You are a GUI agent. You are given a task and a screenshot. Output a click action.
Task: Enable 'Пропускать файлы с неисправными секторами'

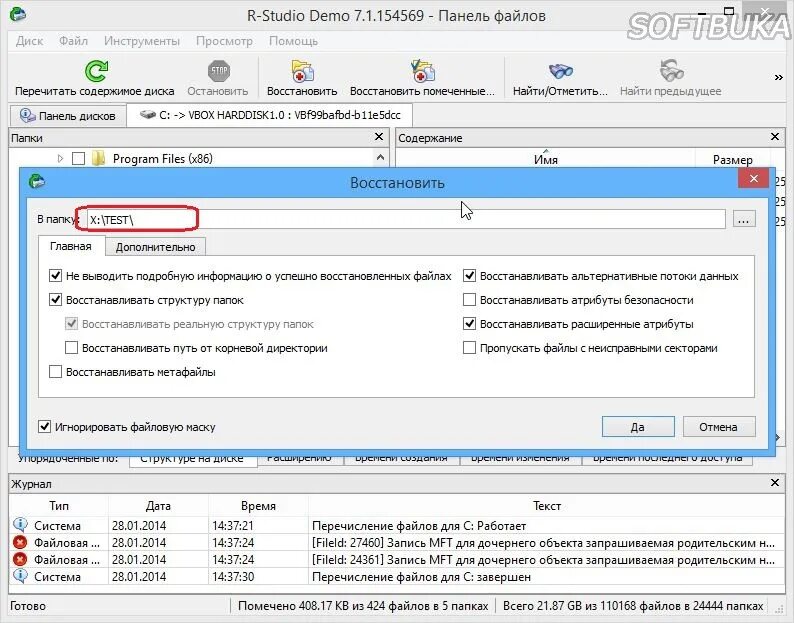tap(469, 348)
